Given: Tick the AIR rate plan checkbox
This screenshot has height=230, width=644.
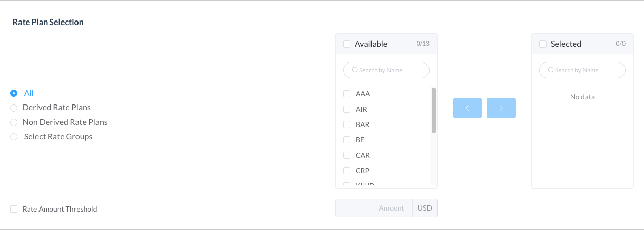Looking at the screenshot, I should (347, 109).
